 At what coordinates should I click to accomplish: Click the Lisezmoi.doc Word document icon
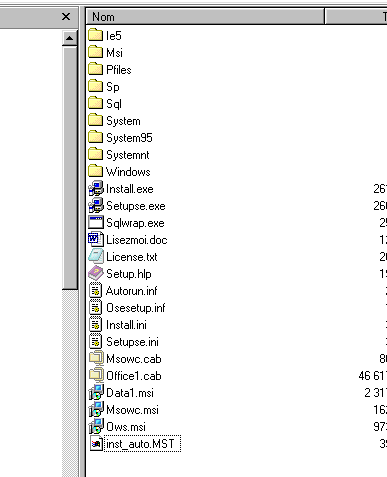point(96,240)
